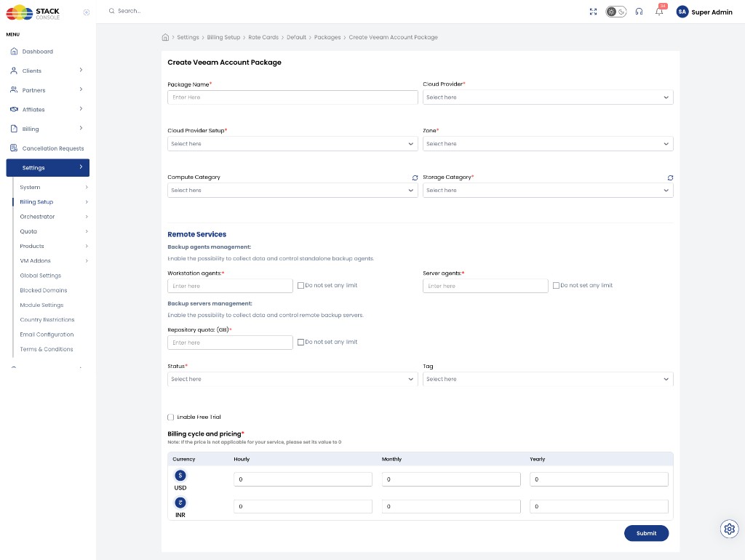This screenshot has height=560, width=745.
Task: Refresh Storage Category list icon
Action: click(x=670, y=177)
